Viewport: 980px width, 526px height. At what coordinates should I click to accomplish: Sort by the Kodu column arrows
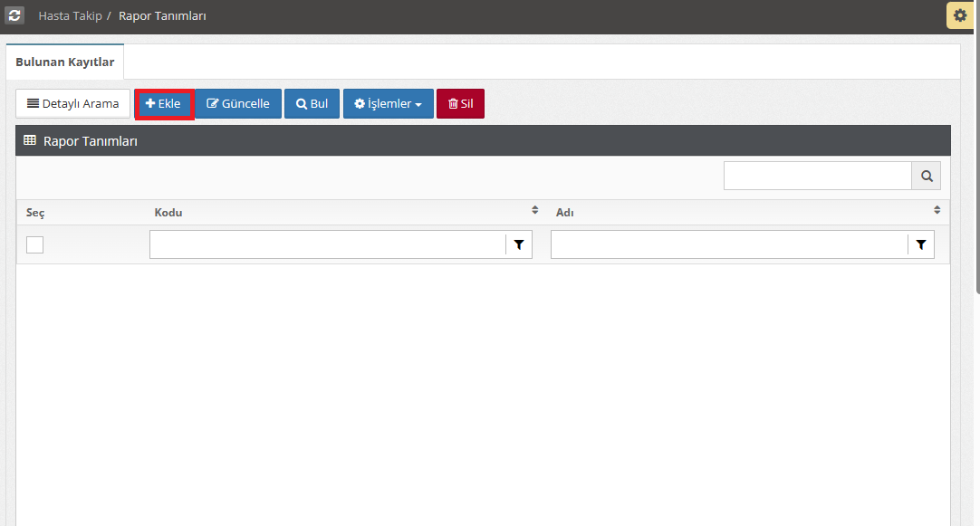534,211
